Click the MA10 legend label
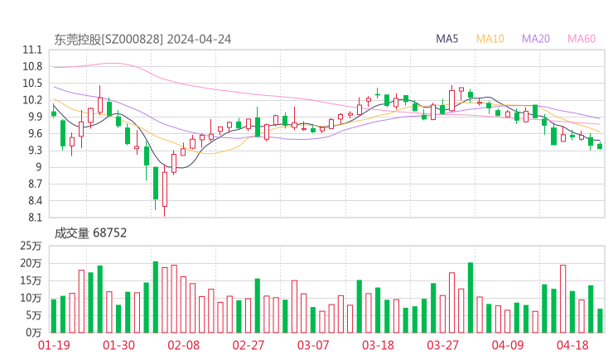 (x=490, y=39)
